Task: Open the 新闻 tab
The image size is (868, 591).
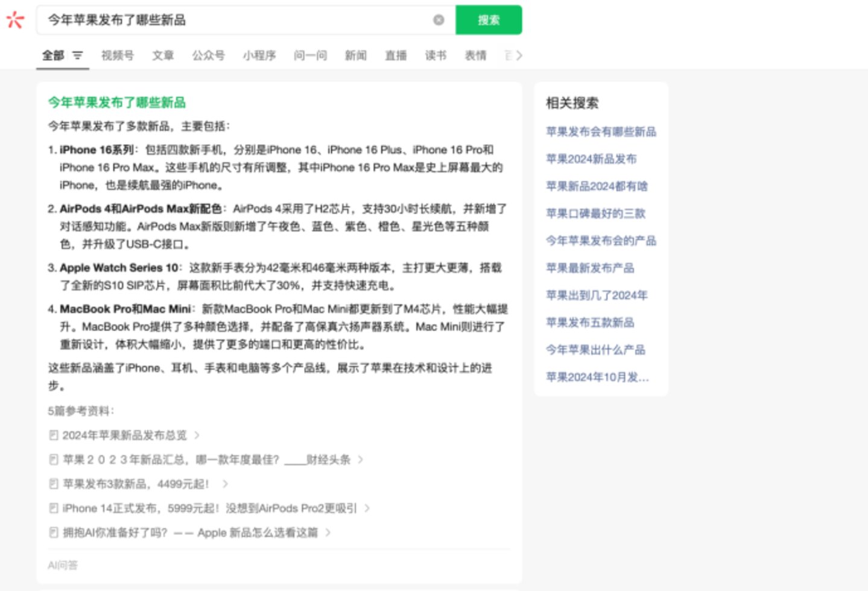Action: point(355,55)
